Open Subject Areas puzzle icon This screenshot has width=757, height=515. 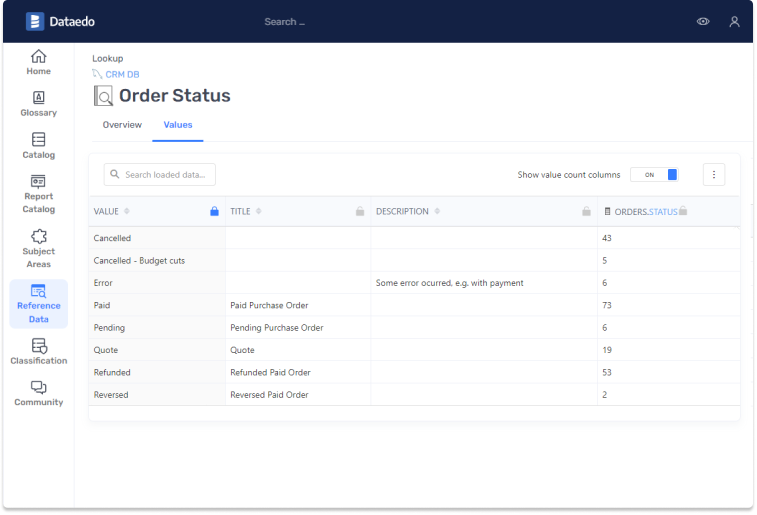[x=39, y=237]
